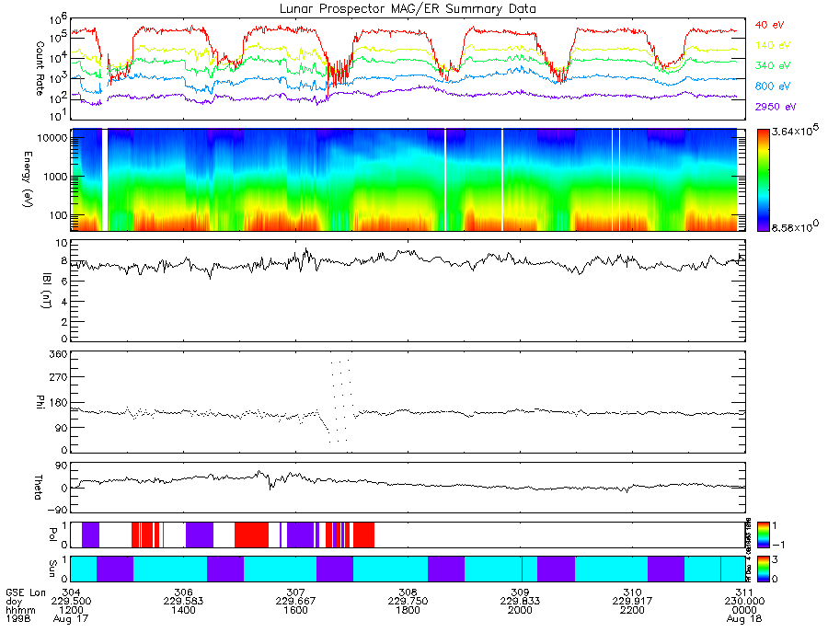Click the "hhmm" row label
This screenshot has width=828, height=644.
coord(20,610)
